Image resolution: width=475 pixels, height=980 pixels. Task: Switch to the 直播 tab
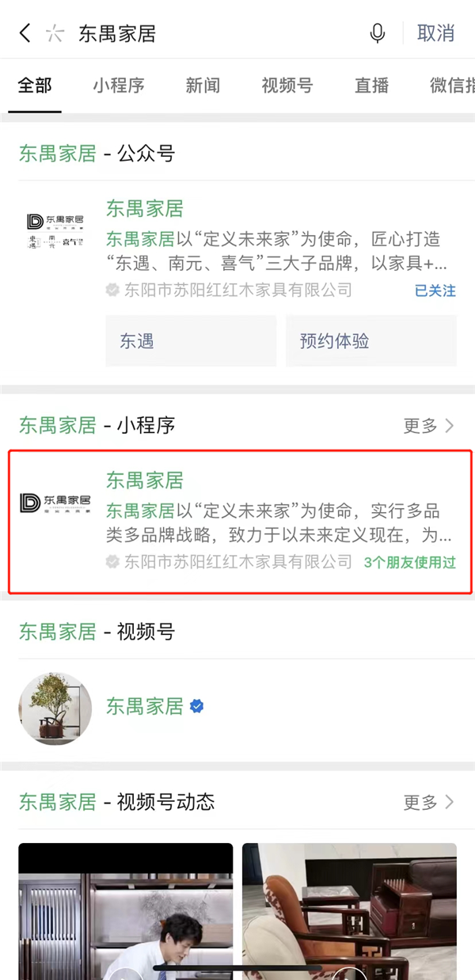coord(371,85)
